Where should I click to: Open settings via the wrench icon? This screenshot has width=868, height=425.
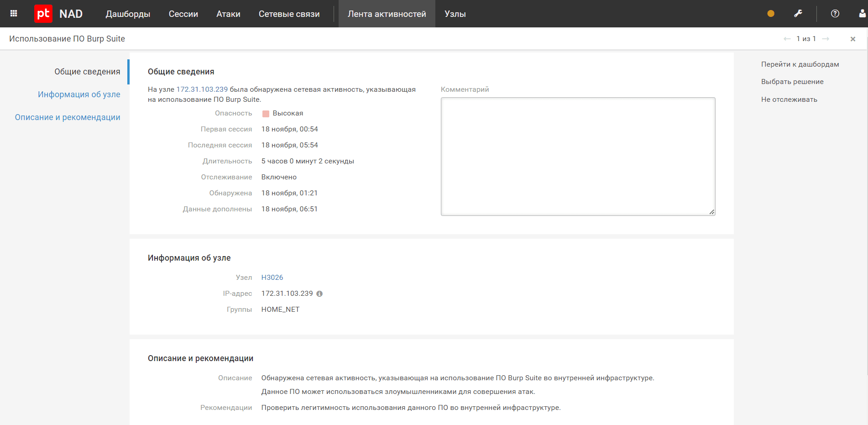pyautogui.click(x=798, y=14)
